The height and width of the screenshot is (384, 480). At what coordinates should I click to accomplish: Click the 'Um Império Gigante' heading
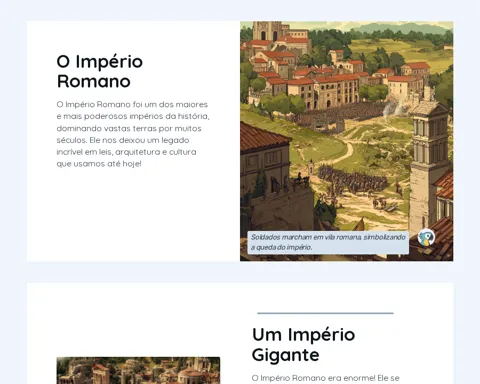tap(303, 344)
